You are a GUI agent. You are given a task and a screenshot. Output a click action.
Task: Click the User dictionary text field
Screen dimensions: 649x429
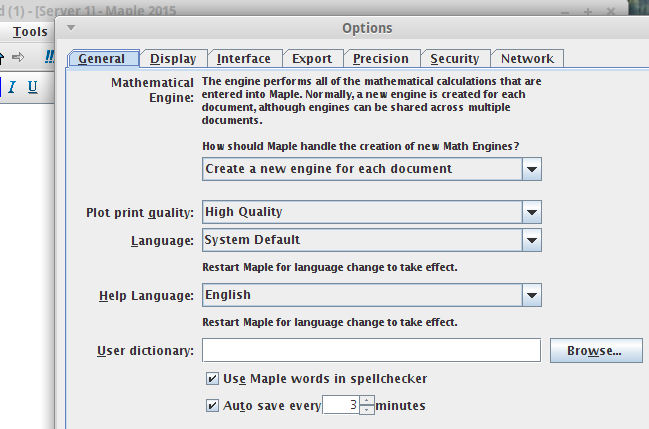pos(372,351)
